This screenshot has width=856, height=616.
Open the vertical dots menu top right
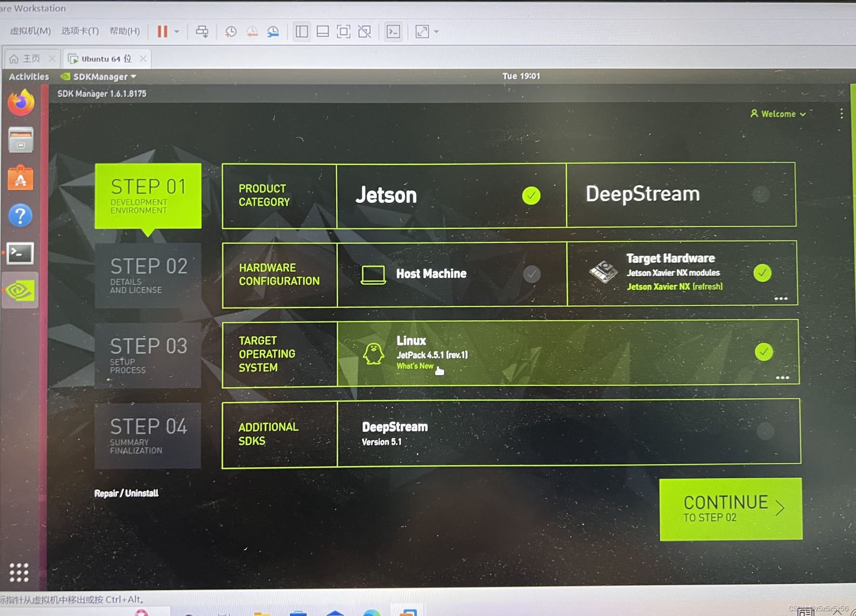(x=842, y=114)
